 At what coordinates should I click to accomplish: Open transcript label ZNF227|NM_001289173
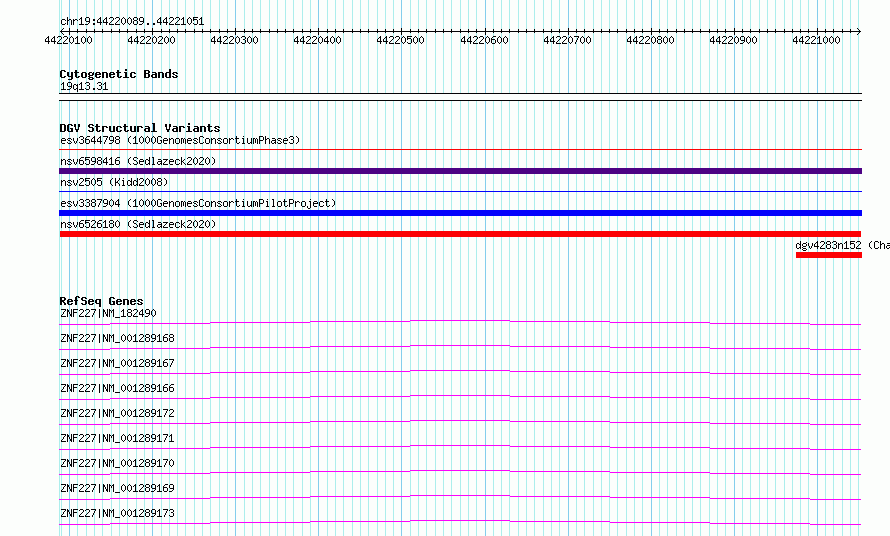pos(117,513)
